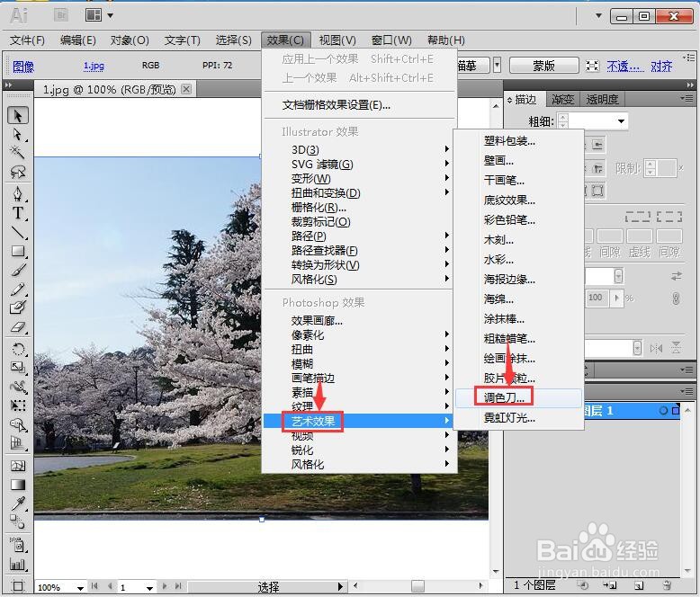The image size is (700, 597).
Task: Select the Line Segment tool
Action: coord(18,232)
